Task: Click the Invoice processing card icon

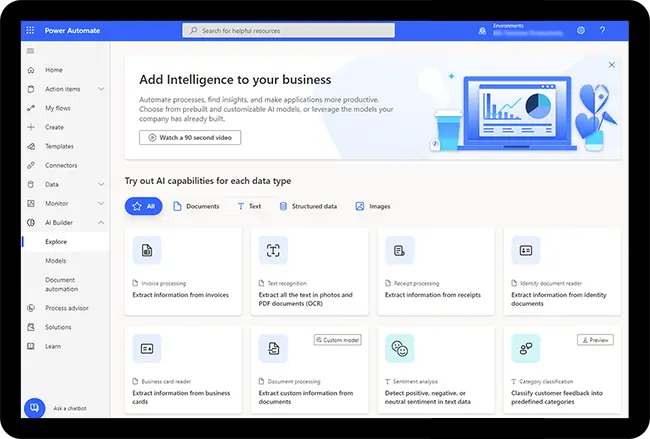Action: click(x=147, y=250)
